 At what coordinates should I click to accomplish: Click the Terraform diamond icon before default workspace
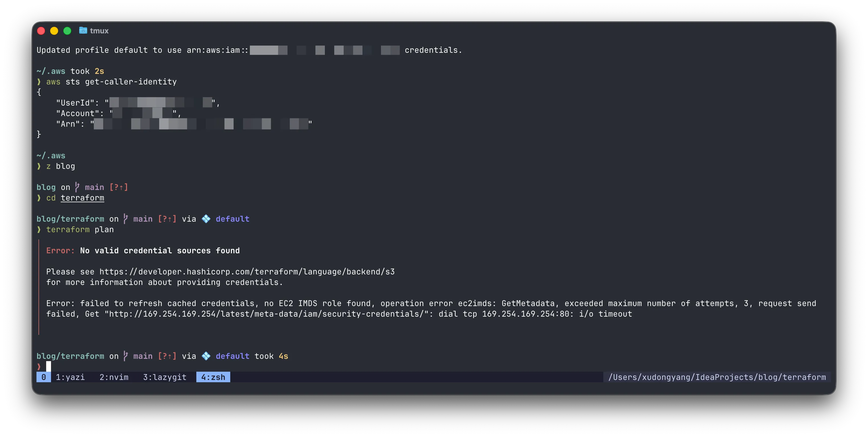click(x=206, y=219)
